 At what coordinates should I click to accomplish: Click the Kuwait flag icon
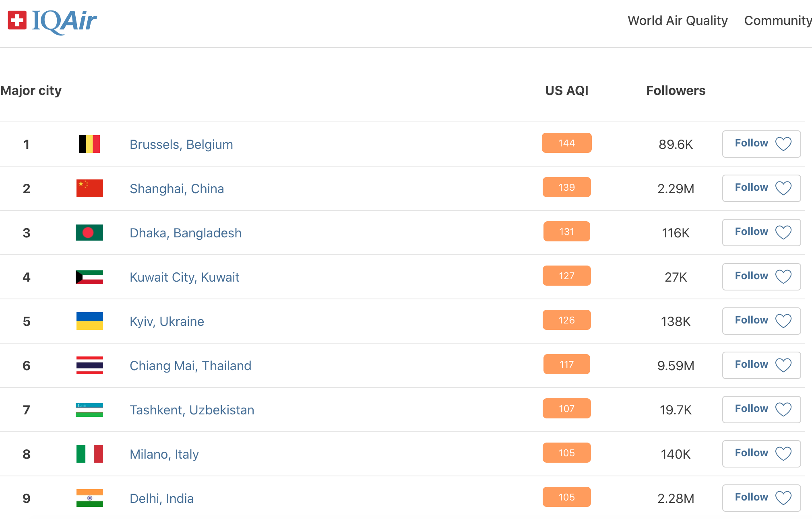89,277
